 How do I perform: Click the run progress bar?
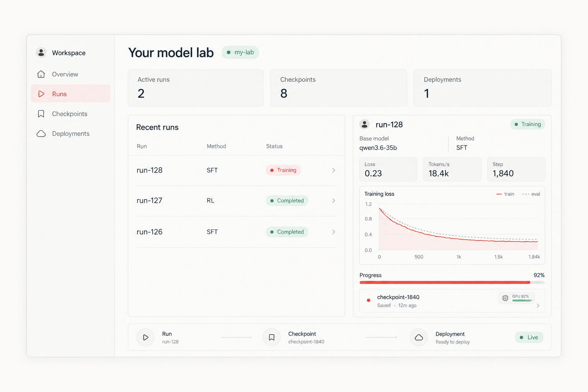click(452, 283)
